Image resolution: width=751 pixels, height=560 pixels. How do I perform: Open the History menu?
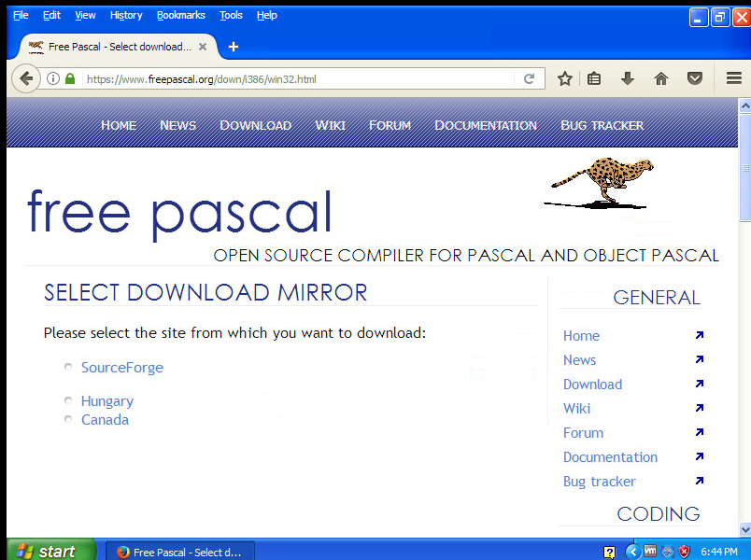click(x=126, y=15)
